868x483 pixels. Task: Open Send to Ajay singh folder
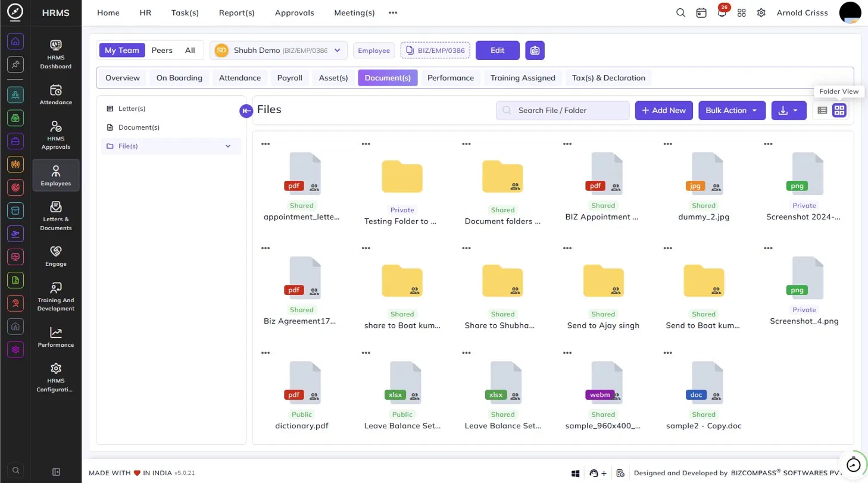603,281
